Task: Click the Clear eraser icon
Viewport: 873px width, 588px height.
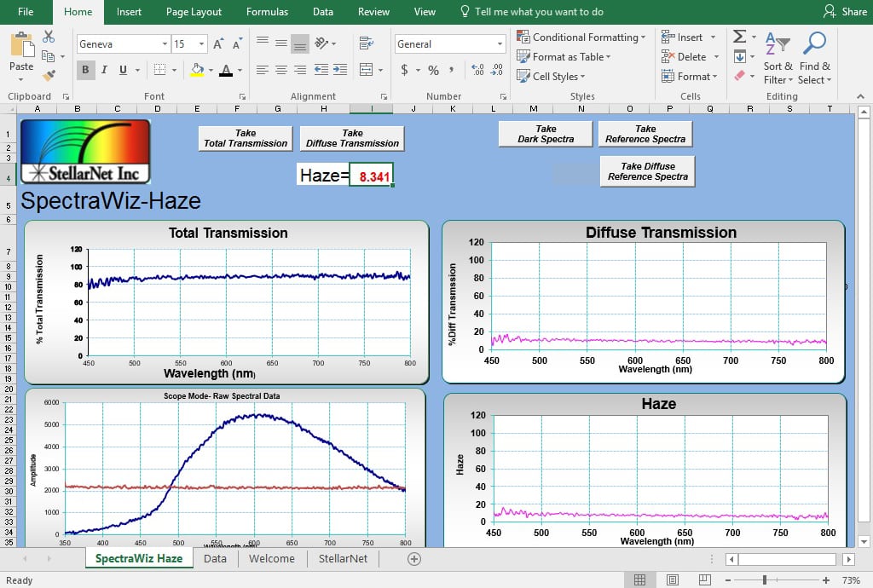Action: point(739,75)
